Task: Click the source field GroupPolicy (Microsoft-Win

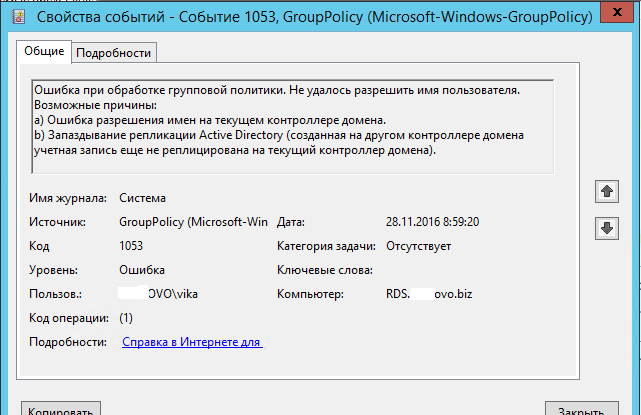Action: tap(193, 222)
